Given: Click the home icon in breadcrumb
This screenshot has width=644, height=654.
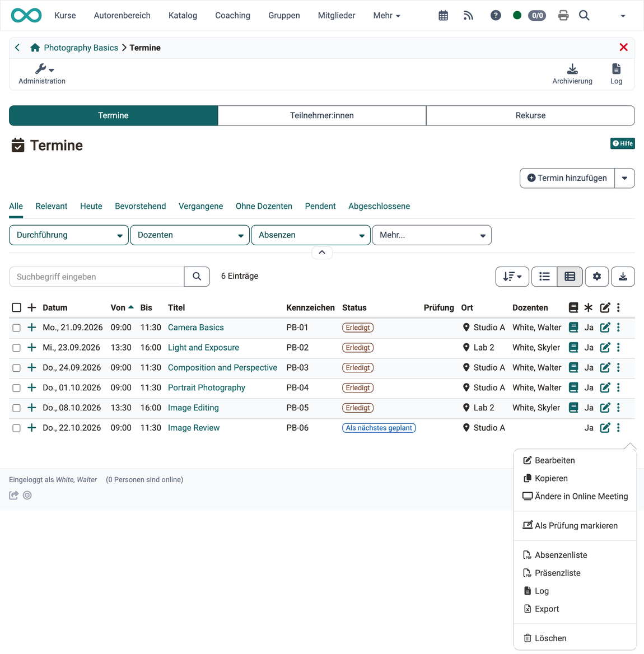Looking at the screenshot, I should [x=35, y=48].
